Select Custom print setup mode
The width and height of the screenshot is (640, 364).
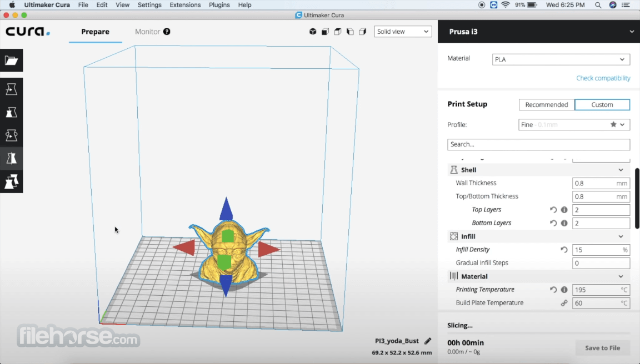tap(602, 104)
